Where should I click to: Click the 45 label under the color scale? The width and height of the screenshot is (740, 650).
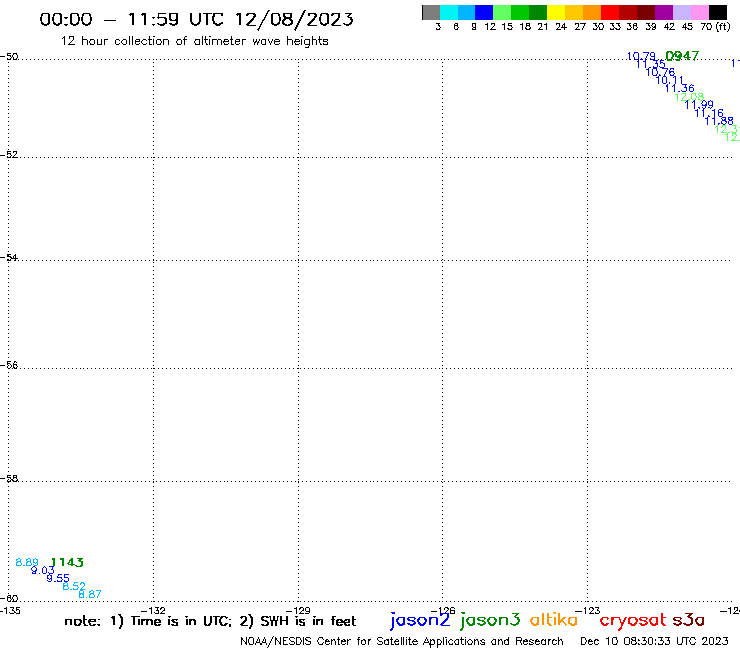click(x=687, y=27)
